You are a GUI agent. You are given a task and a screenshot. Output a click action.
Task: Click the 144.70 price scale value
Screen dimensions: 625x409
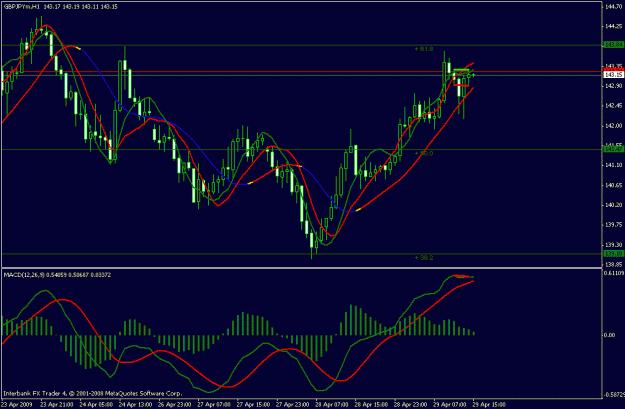coord(614,6)
